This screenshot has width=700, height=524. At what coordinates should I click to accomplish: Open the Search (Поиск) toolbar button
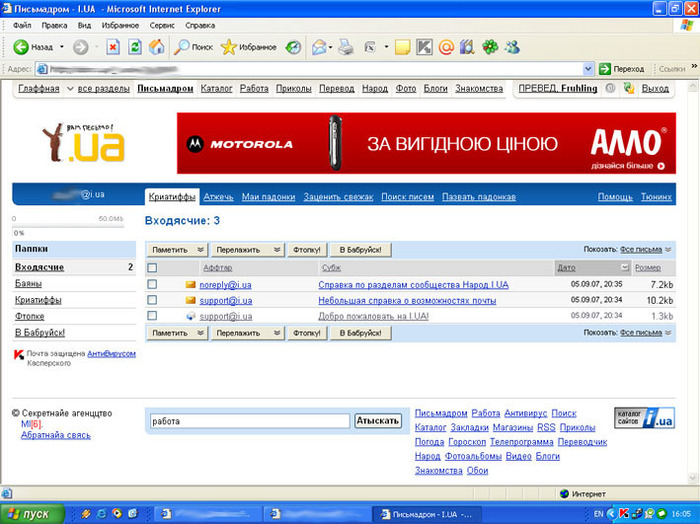193,47
